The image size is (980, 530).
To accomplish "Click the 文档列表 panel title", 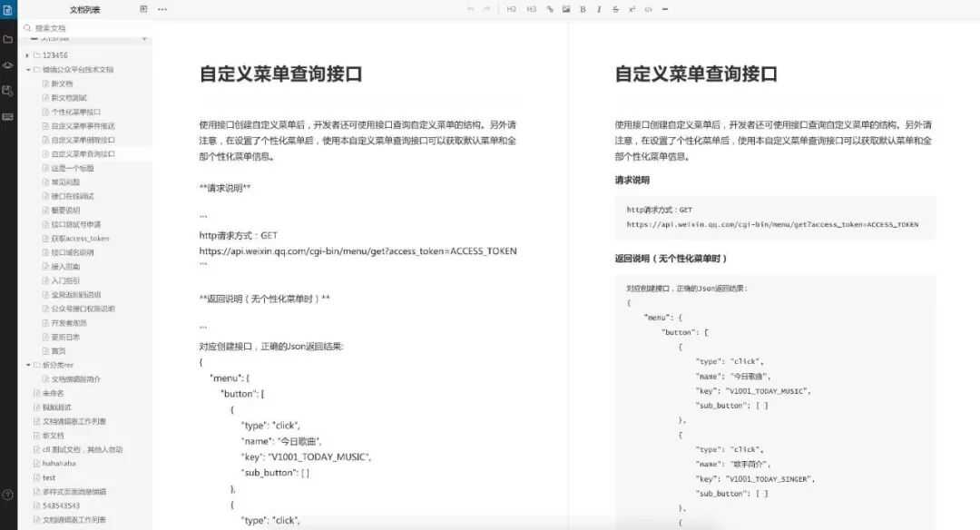I will [84, 9].
